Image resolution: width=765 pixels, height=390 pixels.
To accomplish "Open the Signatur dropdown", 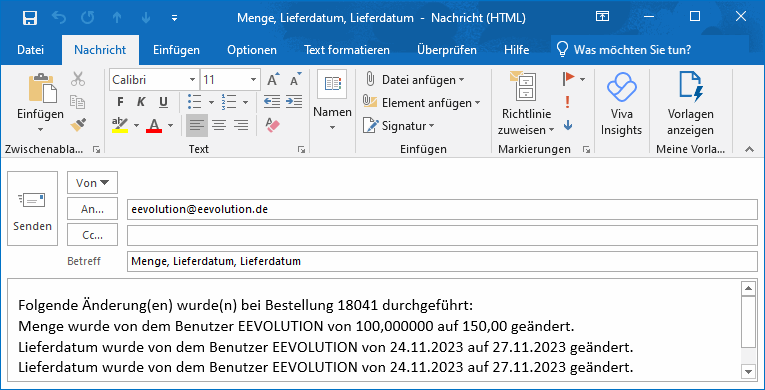I will point(399,126).
